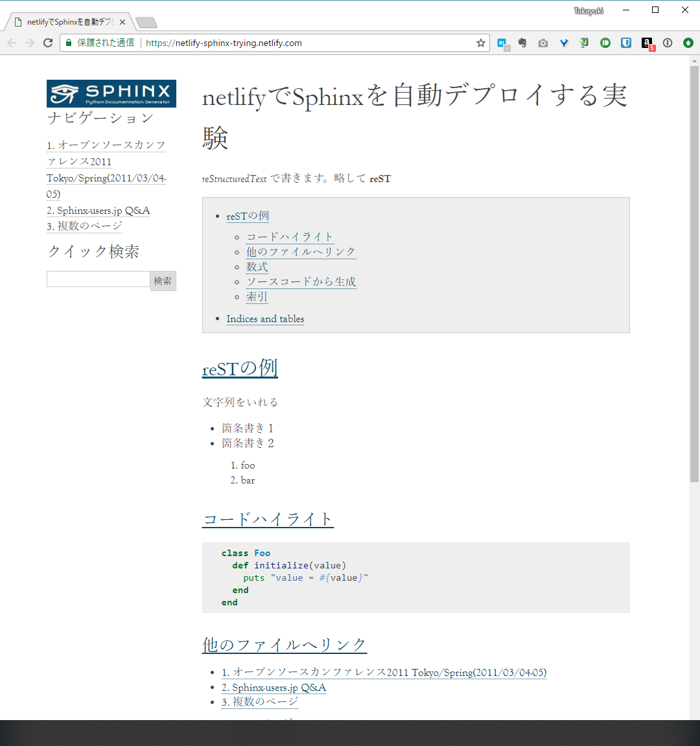This screenshot has height=746, width=700.
Task: Click the green monitor extension icon
Action: 585,43
